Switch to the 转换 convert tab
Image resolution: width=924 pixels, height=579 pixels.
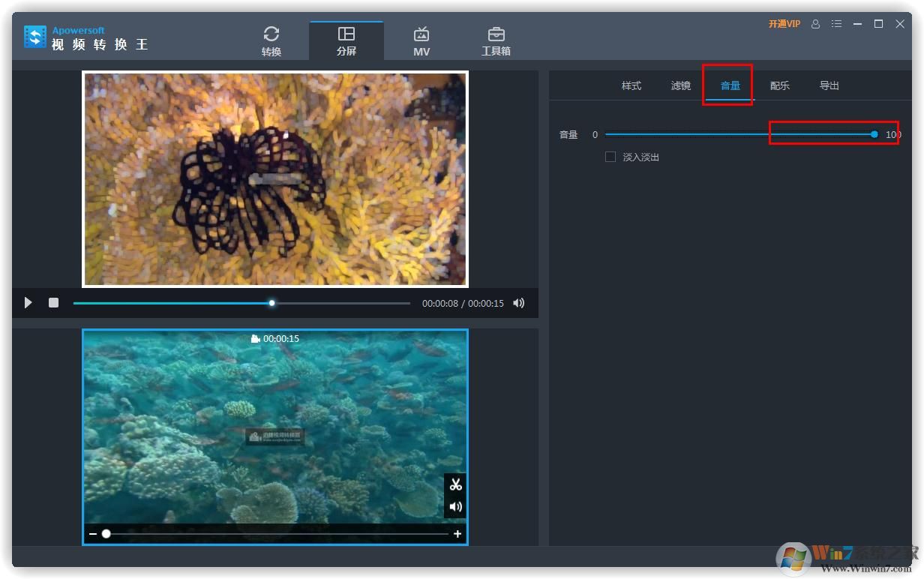click(271, 41)
